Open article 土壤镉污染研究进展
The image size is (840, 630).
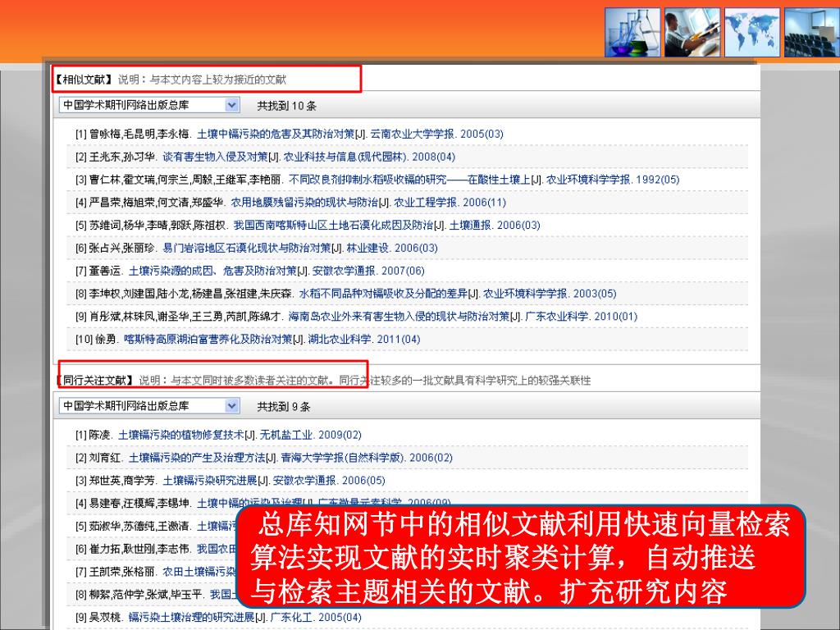[210, 481]
